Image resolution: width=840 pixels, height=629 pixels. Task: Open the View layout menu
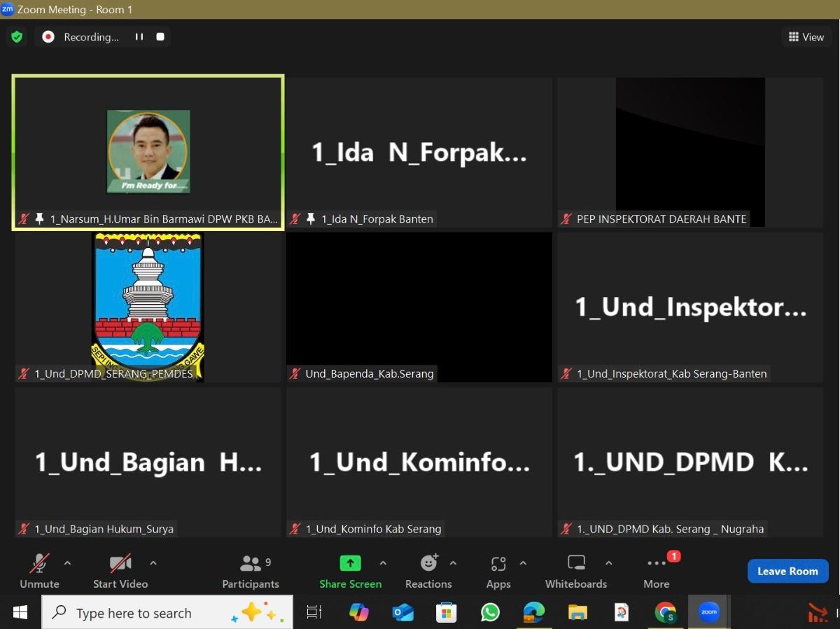(806, 37)
